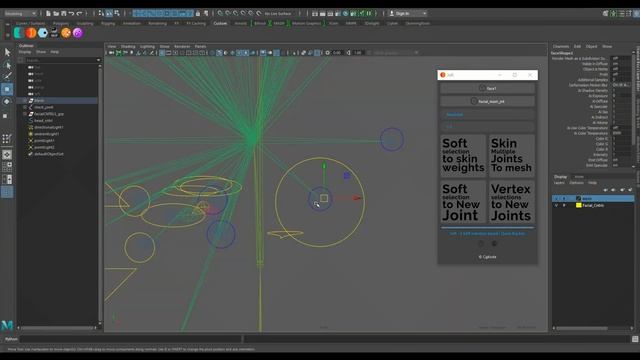Select the arrow Select tool
The image size is (640, 360).
pyautogui.click(x=7, y=52)
